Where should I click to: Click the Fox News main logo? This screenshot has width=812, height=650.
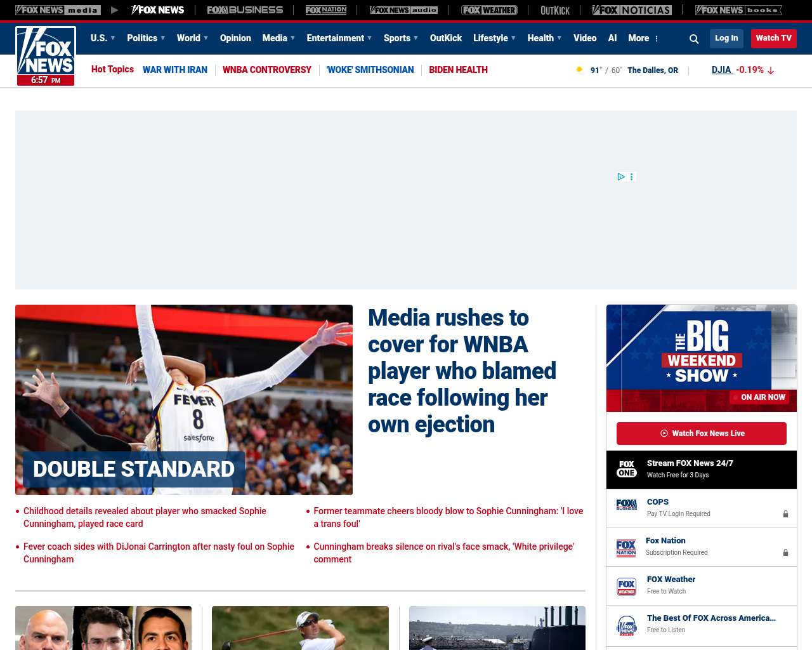click(x=46, y=56)
